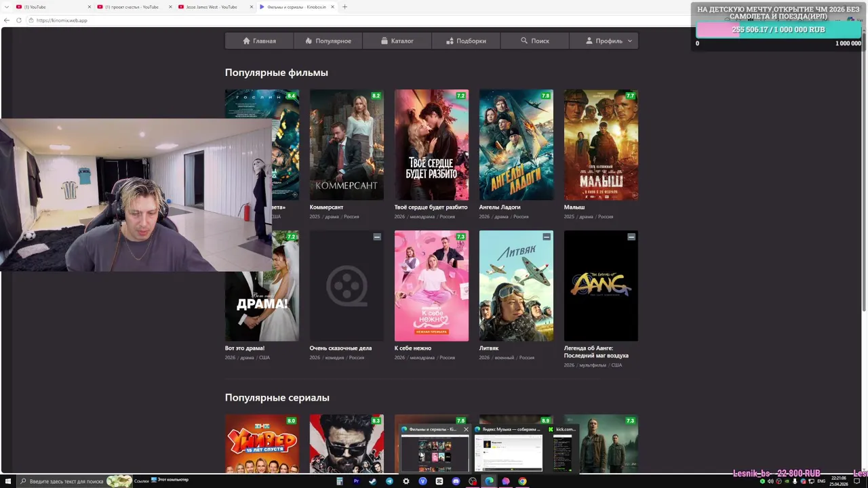Click the donation goal progress bar
The image size is (868, 488).
click(x=778, y=30)
